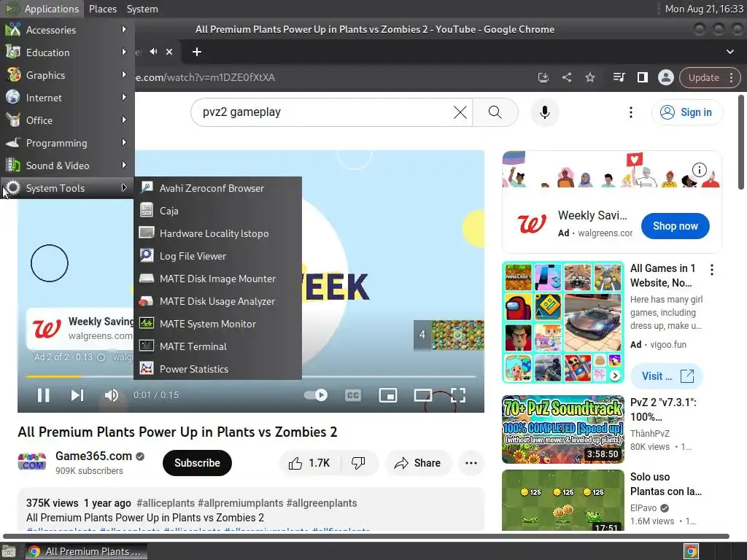747x560 pixels.
Task: Toggle closed captions CC
Action: click(352, 395)
